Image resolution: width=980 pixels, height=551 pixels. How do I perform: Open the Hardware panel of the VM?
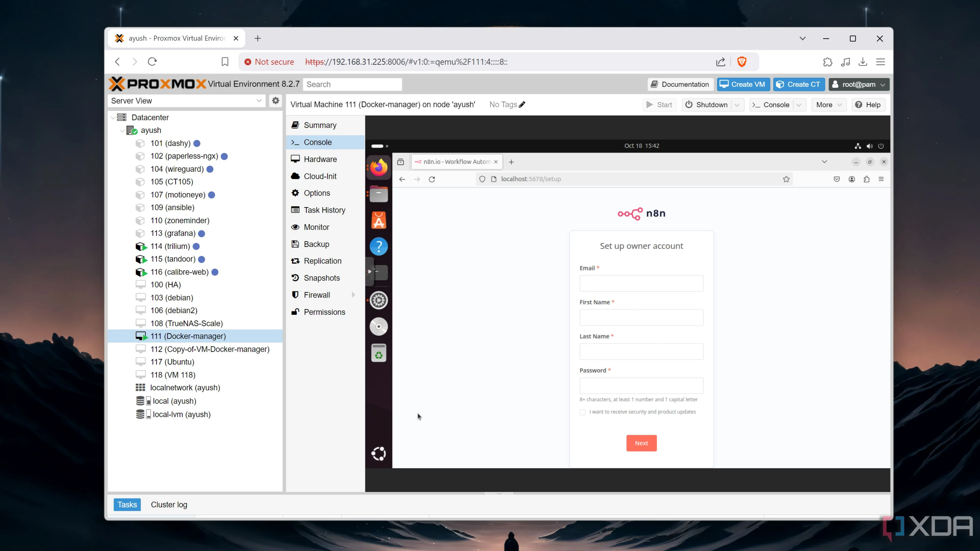click(x=320, y=159)
